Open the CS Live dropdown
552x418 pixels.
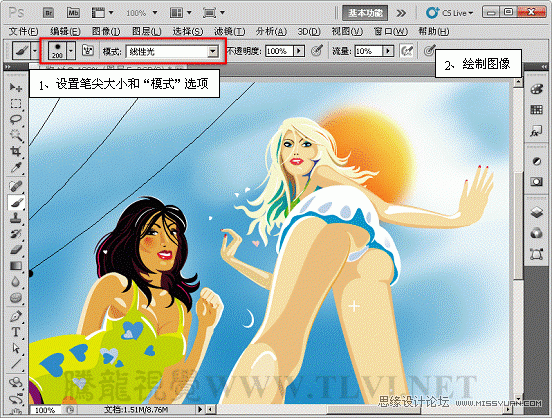click(450, 13)
